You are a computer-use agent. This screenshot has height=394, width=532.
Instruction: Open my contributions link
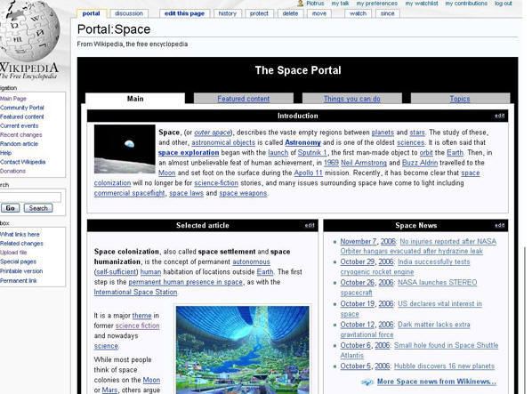pos(466,4)
